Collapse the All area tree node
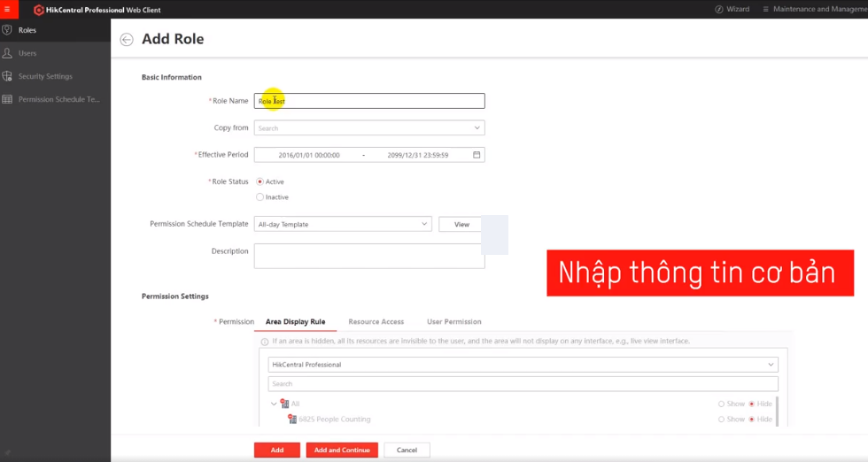 pos(274,404)
